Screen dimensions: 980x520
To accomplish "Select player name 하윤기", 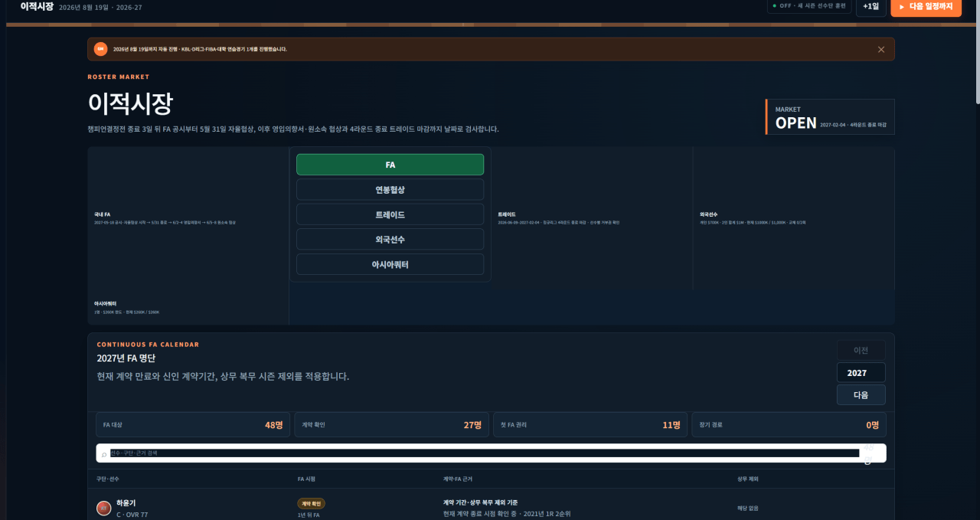I will pos(126,503).
